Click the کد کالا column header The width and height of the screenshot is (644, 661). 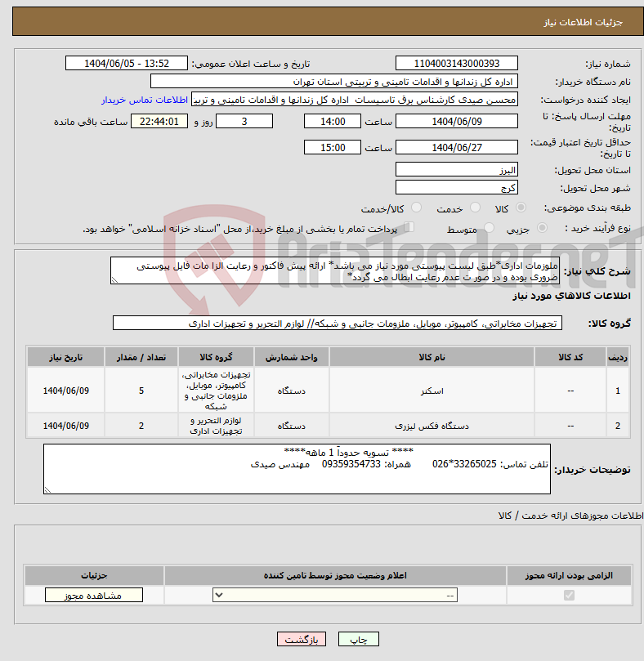570,357
